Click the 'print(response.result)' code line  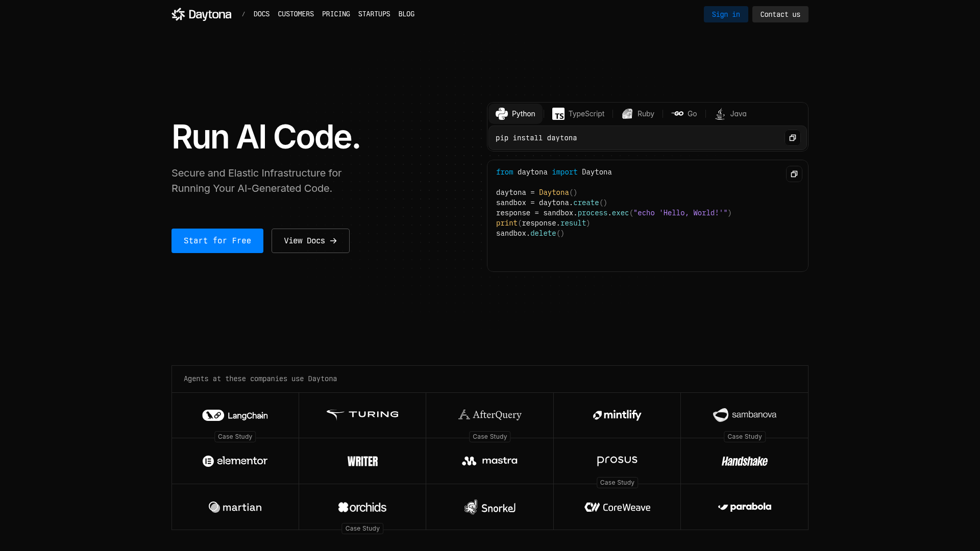[x=543, y=223]
